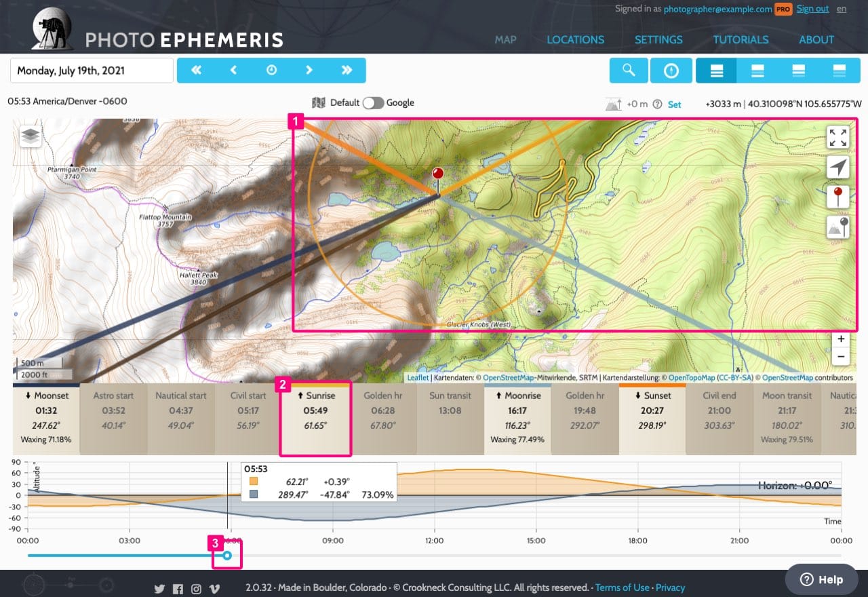Screen dimensions: 868x597
Task: Click the time slider handle
Action: [227, 556]
